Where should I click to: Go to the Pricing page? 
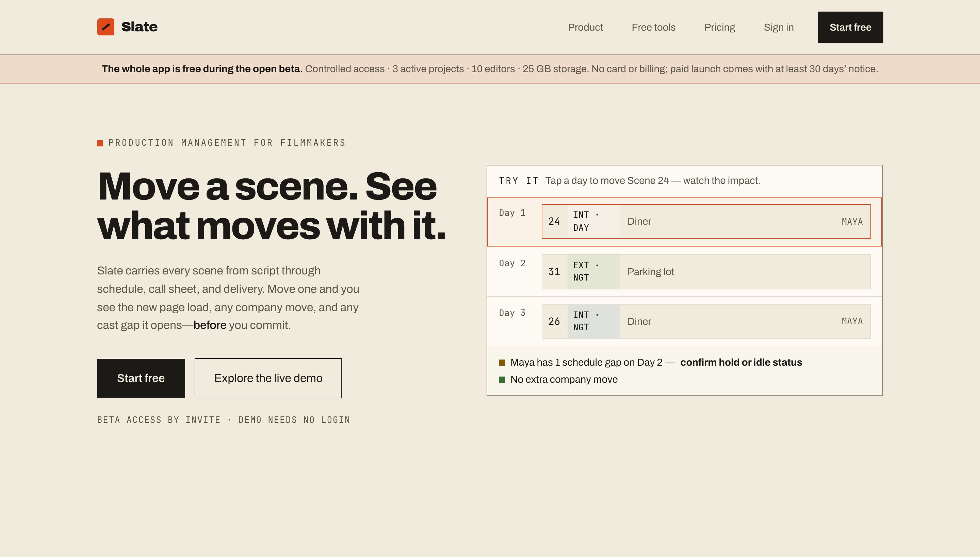tap(719, 27)
